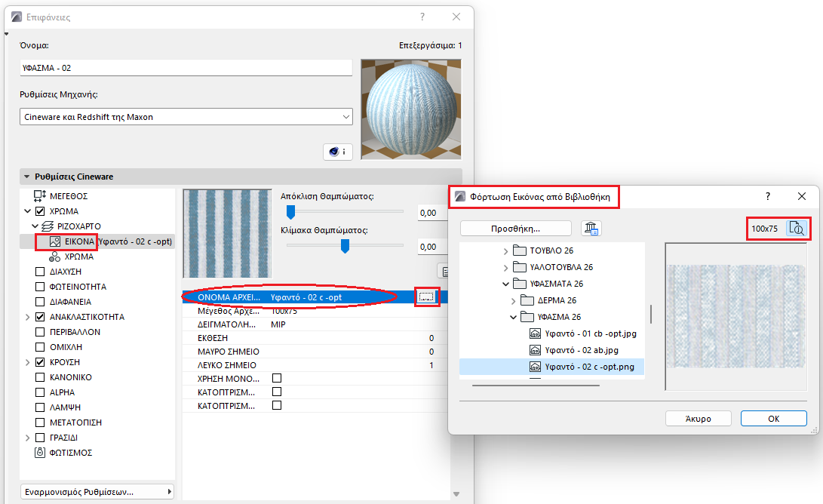Expand the ΤΟΥΒΛΟ 26 folder
Viewport: 823px width, 504px height.
(505, 251)
